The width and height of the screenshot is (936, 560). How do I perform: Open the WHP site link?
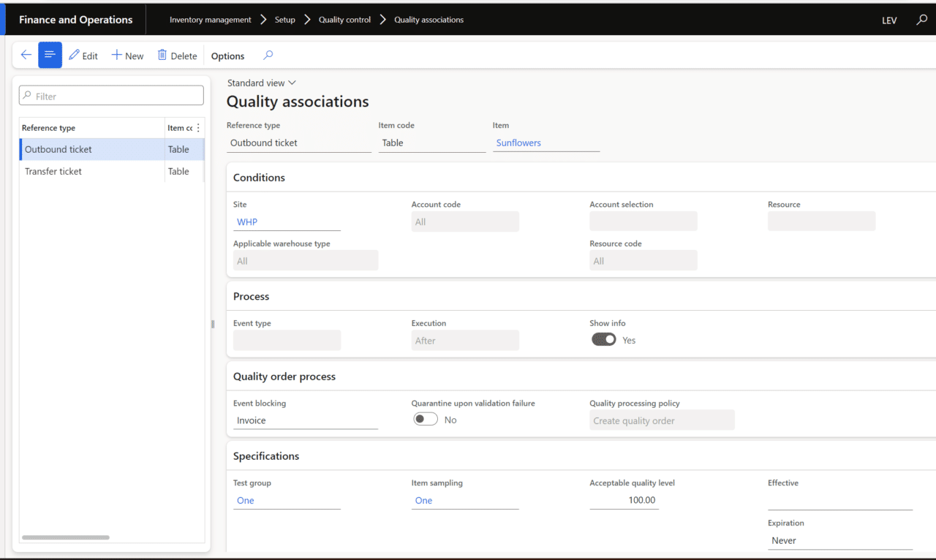(x=247, y=222)
